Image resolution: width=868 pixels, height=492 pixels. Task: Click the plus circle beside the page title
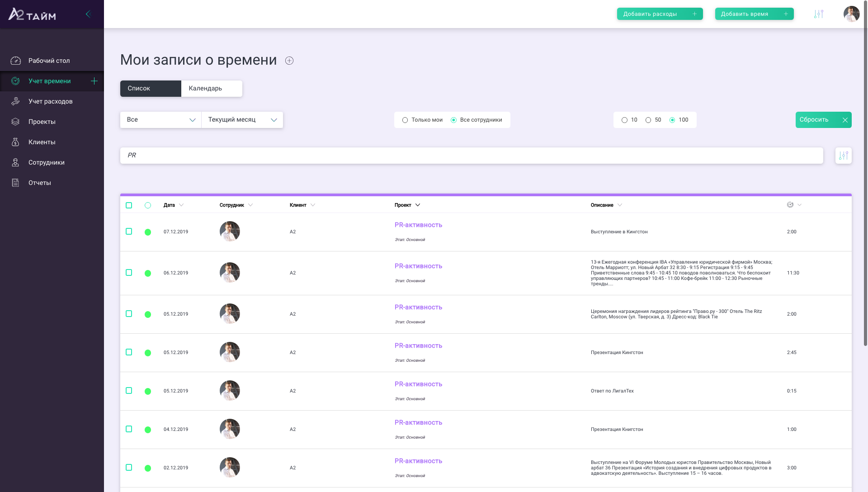pos(289,61)
